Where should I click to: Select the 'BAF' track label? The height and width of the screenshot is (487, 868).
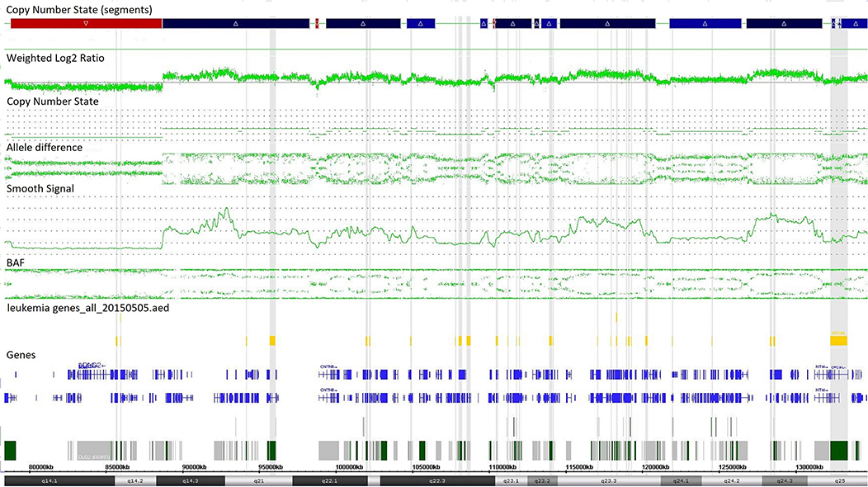[16, 262]
